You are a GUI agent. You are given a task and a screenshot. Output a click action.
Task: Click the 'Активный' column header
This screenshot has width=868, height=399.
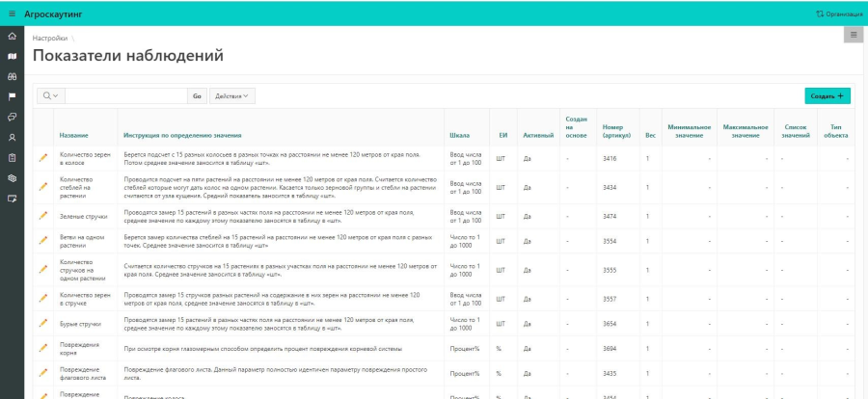(538, 136)
